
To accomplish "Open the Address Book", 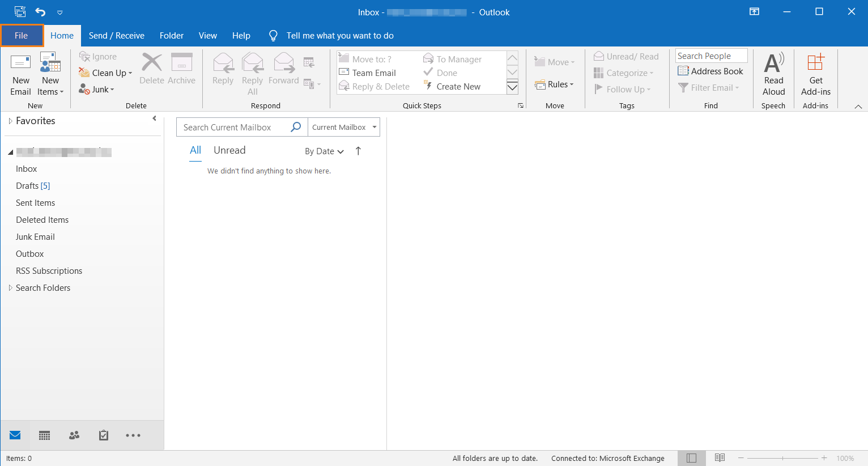I will 710,71.
